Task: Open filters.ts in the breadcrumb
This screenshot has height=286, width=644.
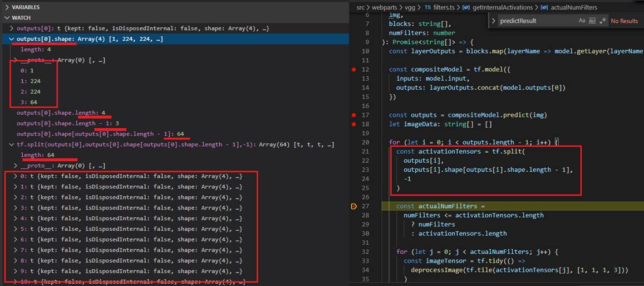Action: [x=444, y=7]
